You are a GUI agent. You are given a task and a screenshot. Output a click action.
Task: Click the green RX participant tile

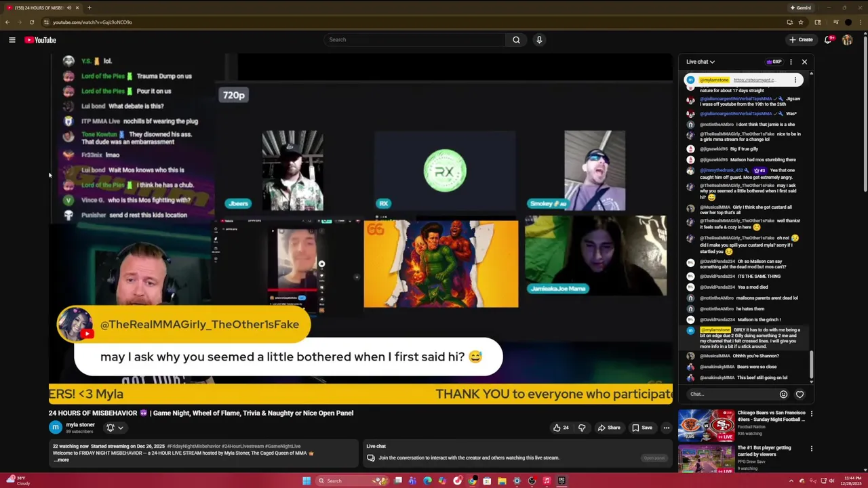(x=445, y=170)
